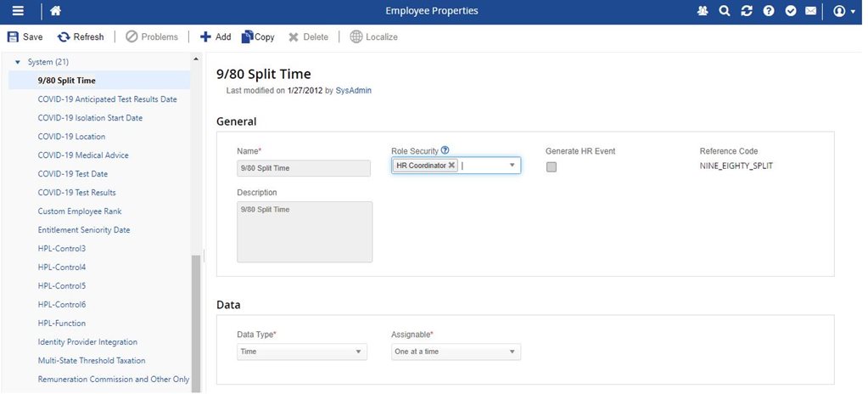Image resolution: width=868 pixels, height=394 pixels.
Task: Select Identity Provider Integration property
Action: click(x=87, y=342)
